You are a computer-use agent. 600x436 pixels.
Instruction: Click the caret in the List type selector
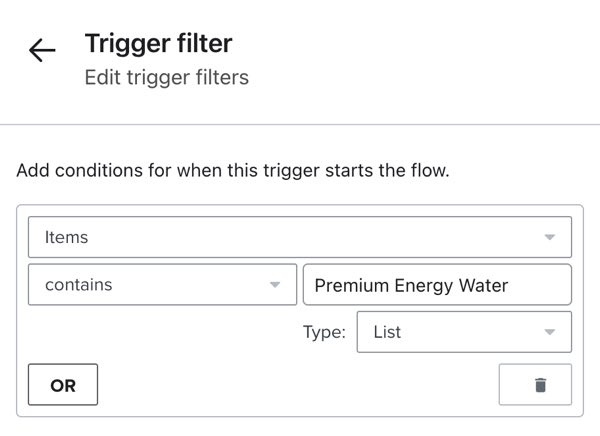(549, 332)
